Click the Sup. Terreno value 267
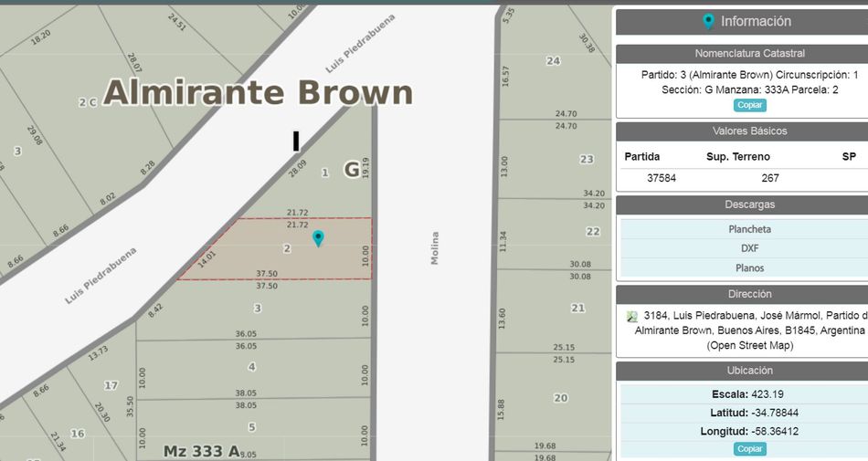This screenshot has width=868, height=461. pos(770,178)
